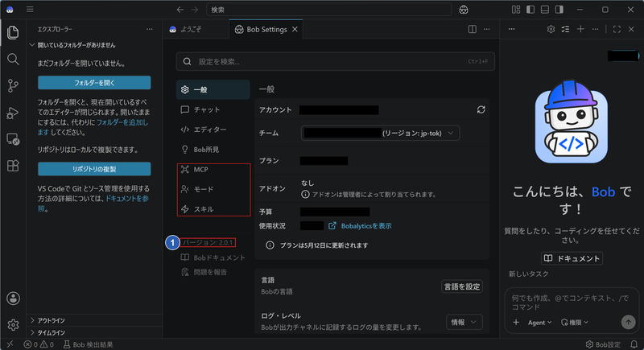Screen dimensions: 644x350
Task: Close the Bob Settings tab
Action: 295,29
